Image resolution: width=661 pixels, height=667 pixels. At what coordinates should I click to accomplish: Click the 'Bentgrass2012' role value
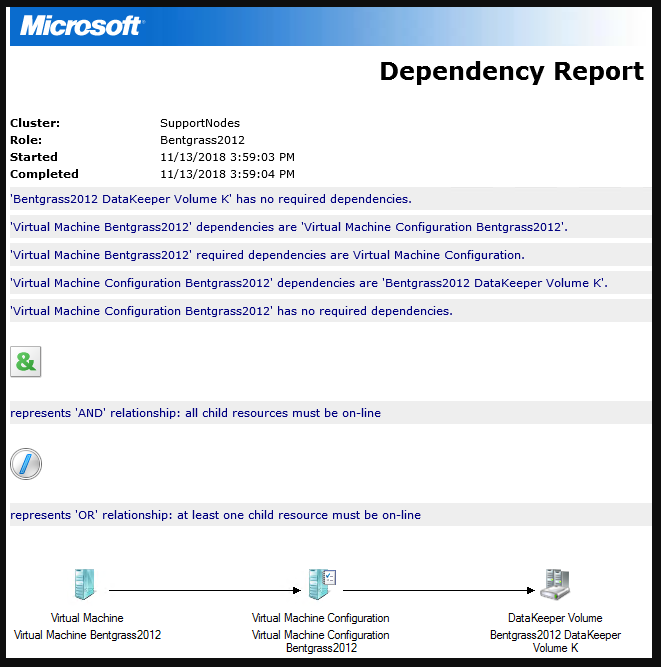click(x=202, y=140)
